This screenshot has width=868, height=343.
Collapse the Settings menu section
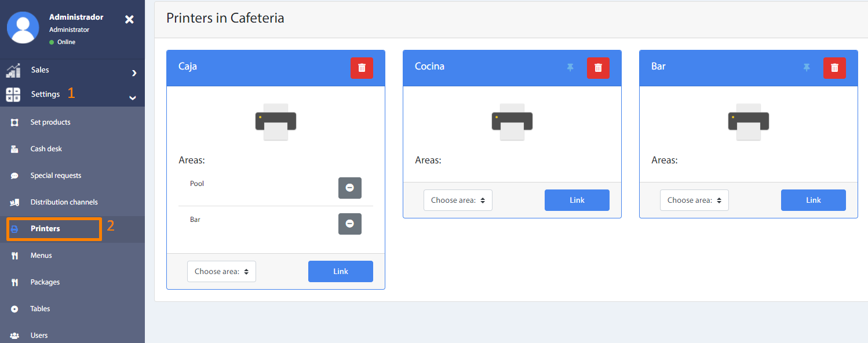tap(72, 94)
